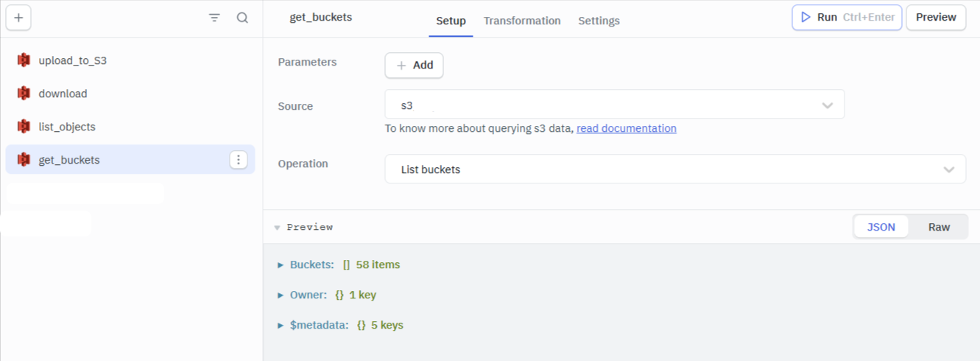This screenshot has width=980, height=361.
Task: Open the filter queries icon
Action: [214, 18]
